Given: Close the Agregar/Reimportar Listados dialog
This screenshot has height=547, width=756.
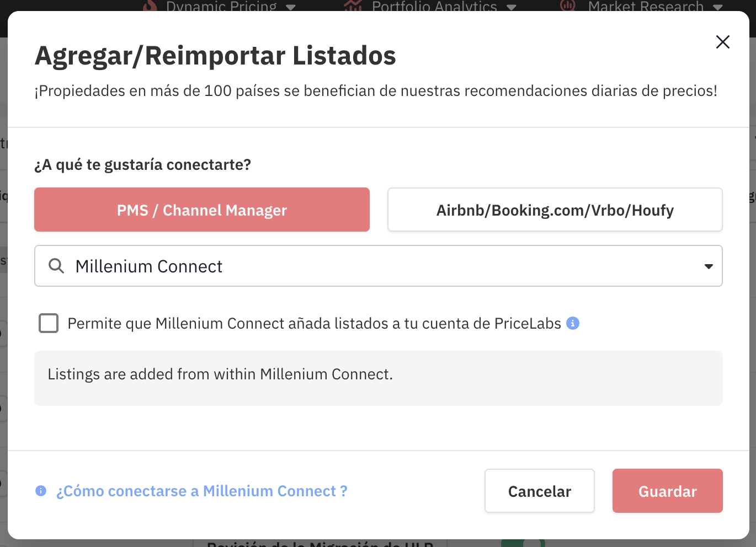Looking at the screenshot, I should [x=722, y=42].
